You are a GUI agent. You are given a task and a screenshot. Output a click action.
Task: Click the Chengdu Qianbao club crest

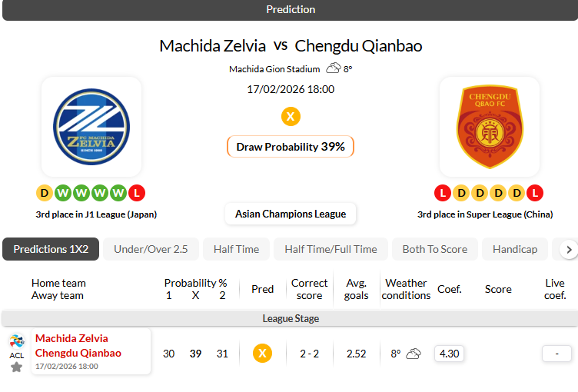click(x=489, y=127)
